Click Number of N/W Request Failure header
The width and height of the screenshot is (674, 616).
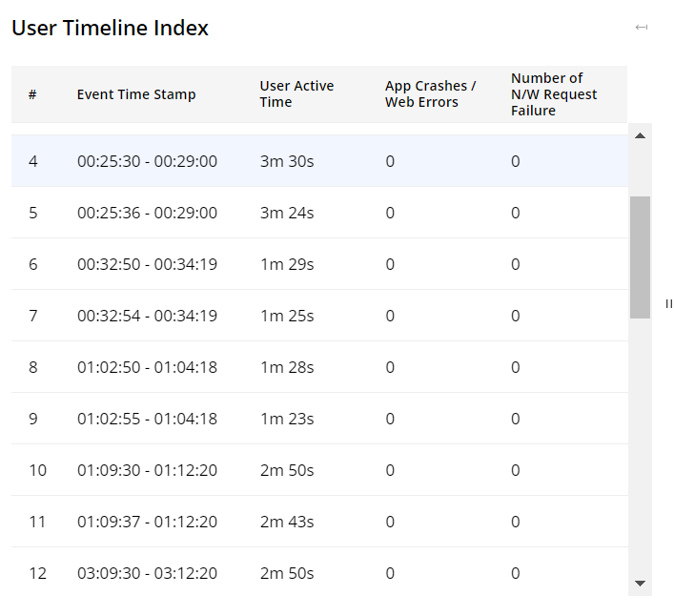pyautogui.click(x=554, y=93)
